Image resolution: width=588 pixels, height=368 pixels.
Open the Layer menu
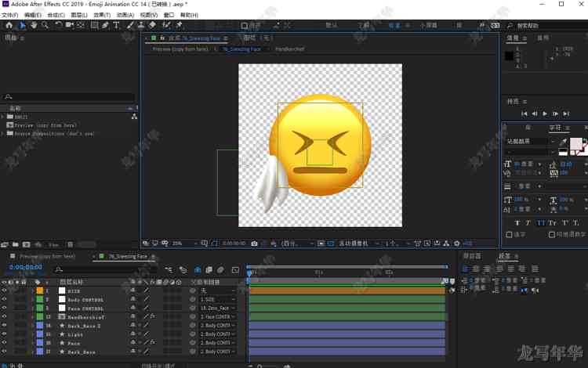(x=79, y=15)
